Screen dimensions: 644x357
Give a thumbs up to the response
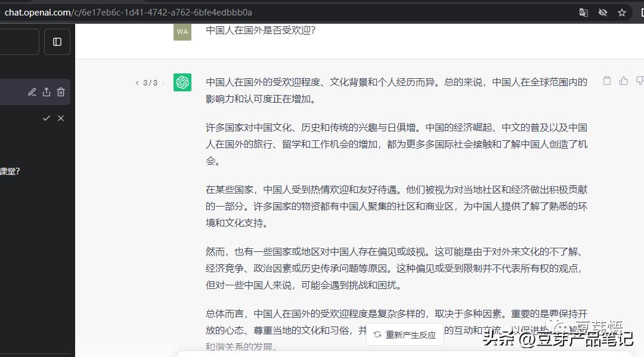pos(624,81)
